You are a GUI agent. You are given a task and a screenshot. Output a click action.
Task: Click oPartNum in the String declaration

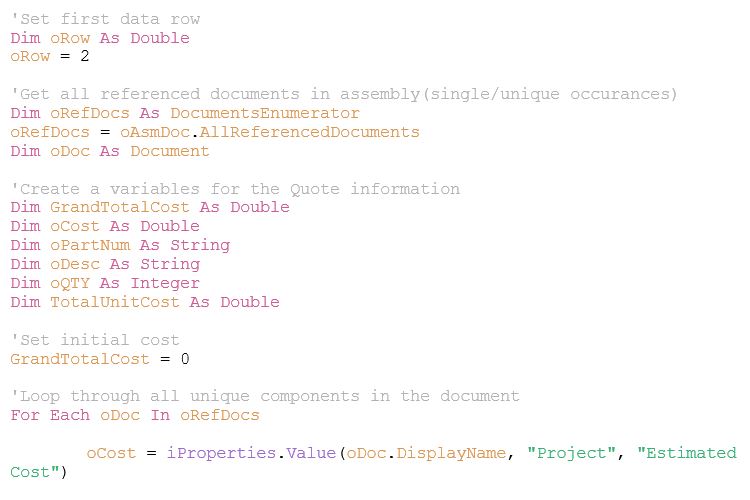click(x=90, y=245)
